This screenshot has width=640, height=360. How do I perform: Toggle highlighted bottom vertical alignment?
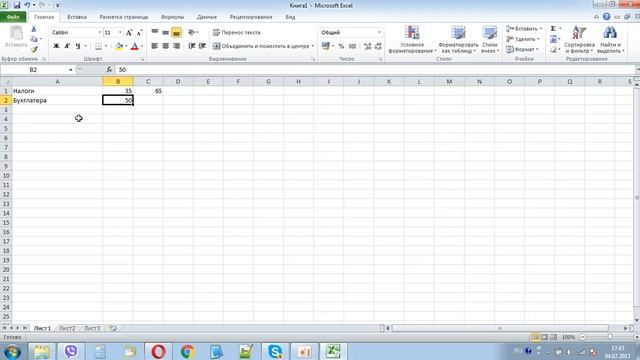176,32
